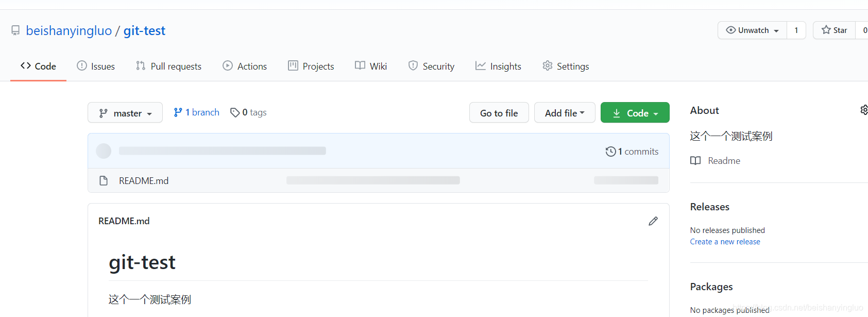The image size is (868, 317).
Task: View the Insights tab
Action: 498,66
